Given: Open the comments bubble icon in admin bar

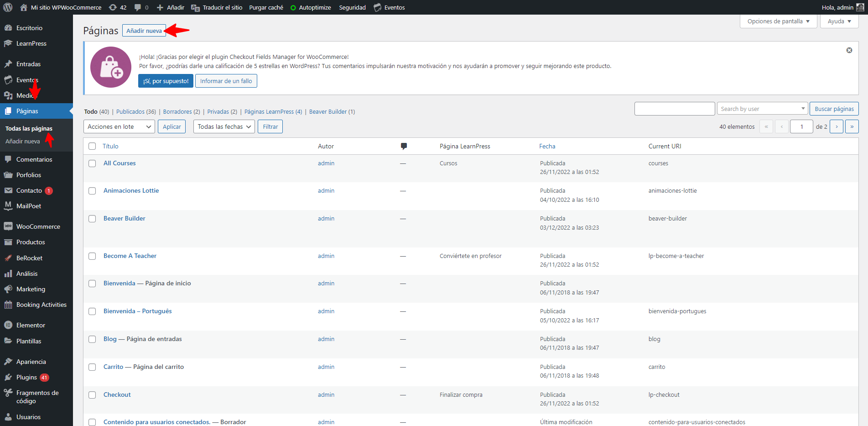Looking at the screenshot, I should [138, 7].
